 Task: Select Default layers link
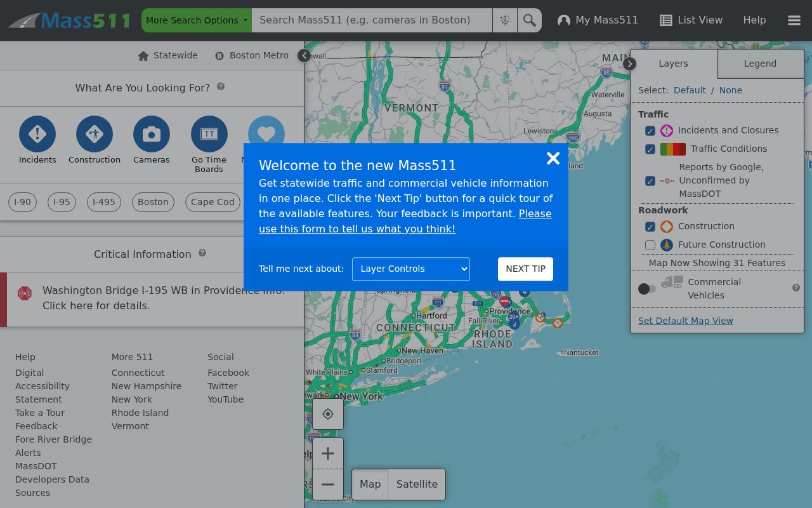click(x=690, y=90)
